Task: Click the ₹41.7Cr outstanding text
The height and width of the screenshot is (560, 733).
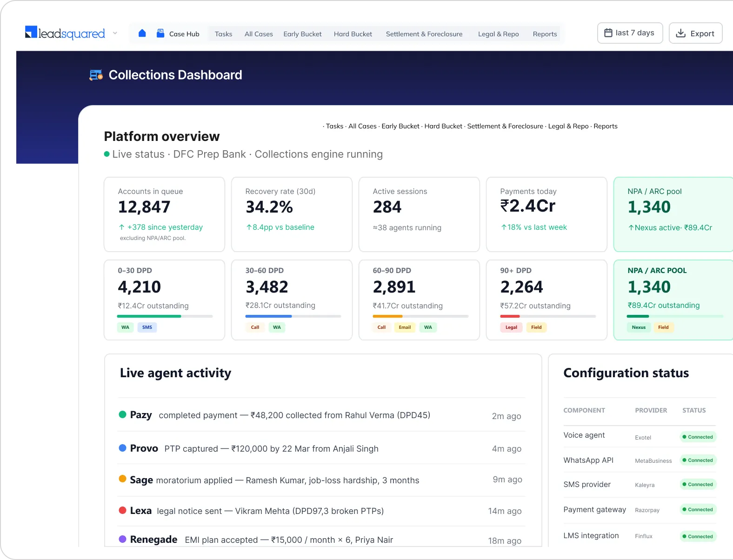Action: (407, 306)
